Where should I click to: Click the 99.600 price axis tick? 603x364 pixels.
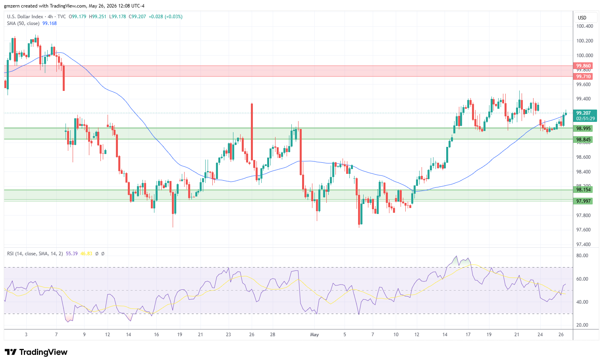pos(584,85)
